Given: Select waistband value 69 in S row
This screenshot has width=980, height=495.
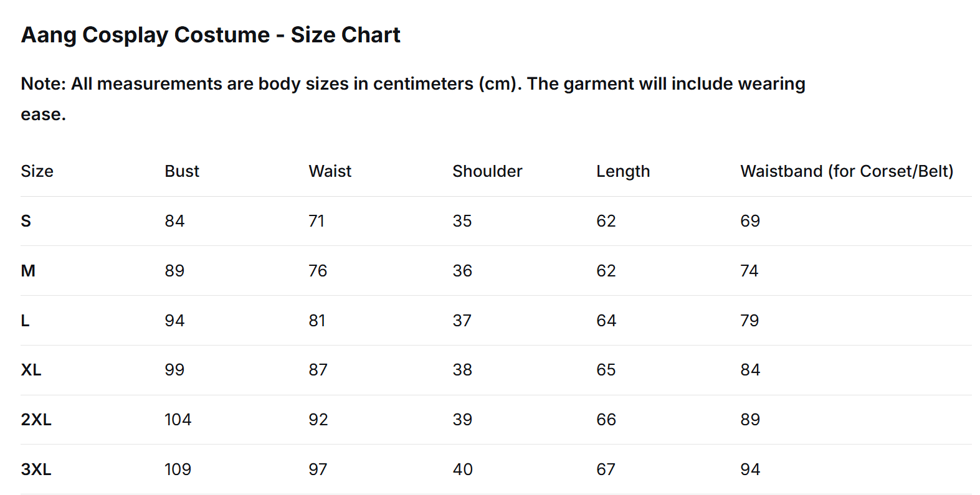Looking at the screenshot, I should click(x=751, y=221).
